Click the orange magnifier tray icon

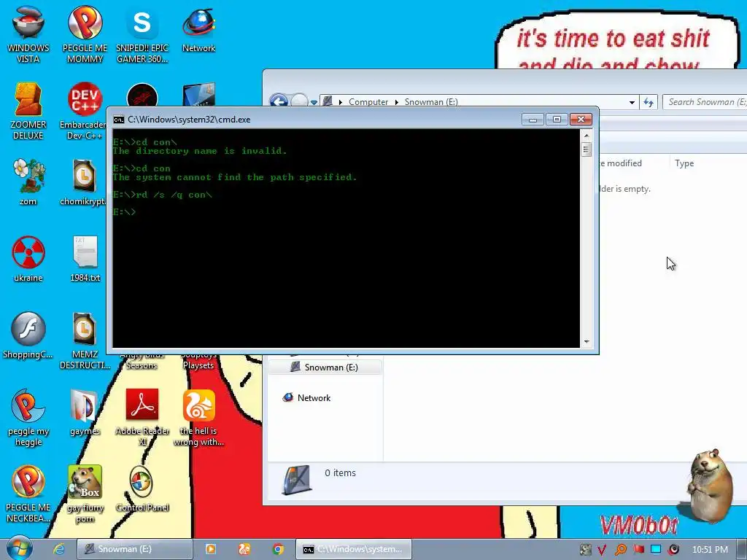pyautogui.click(x=620, y=550)
